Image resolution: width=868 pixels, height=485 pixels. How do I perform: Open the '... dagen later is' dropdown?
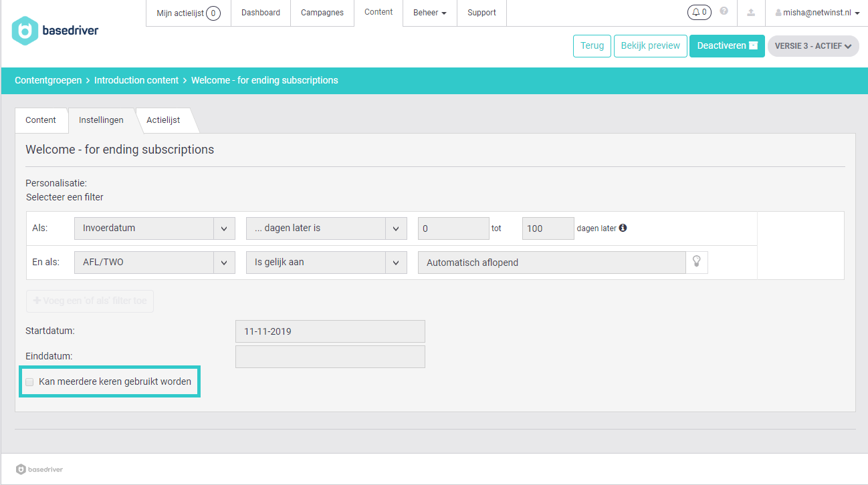326,228
